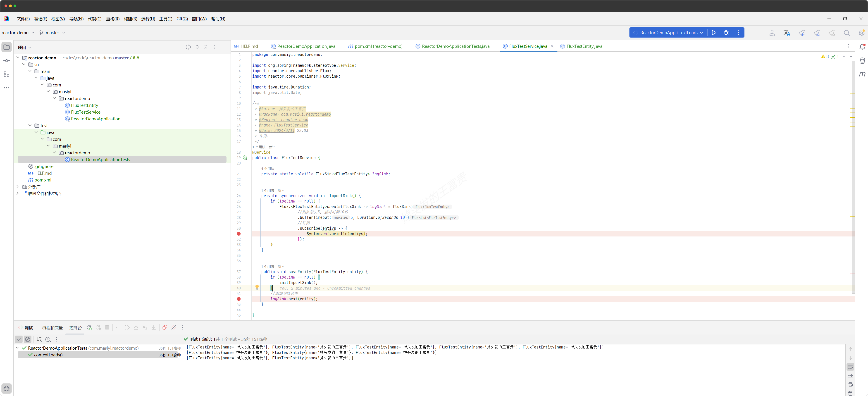
Task: Open the Database tool window icon
Action: click(x=862, y=61)
